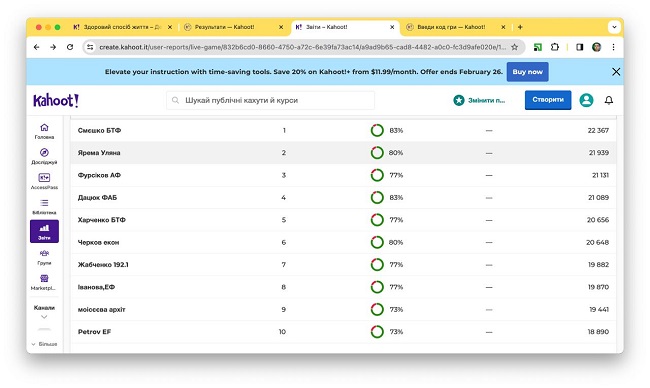Open the notifications bell

point(609,100)
